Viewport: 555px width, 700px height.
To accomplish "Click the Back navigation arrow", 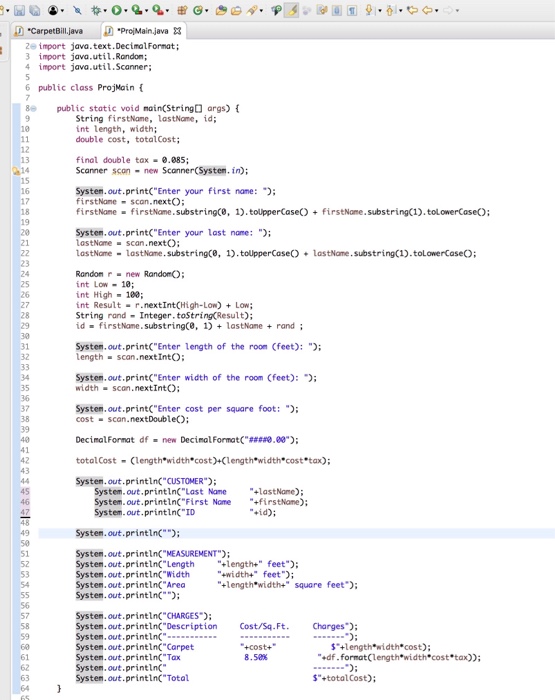I will click(427, 10).
